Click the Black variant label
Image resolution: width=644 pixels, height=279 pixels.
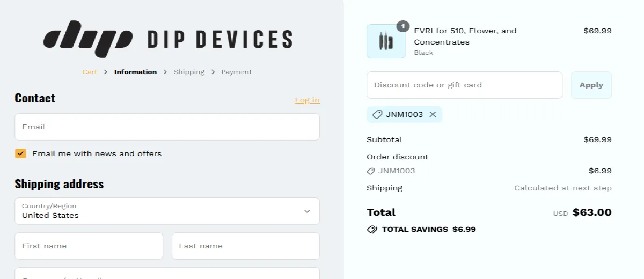(423, 53)
